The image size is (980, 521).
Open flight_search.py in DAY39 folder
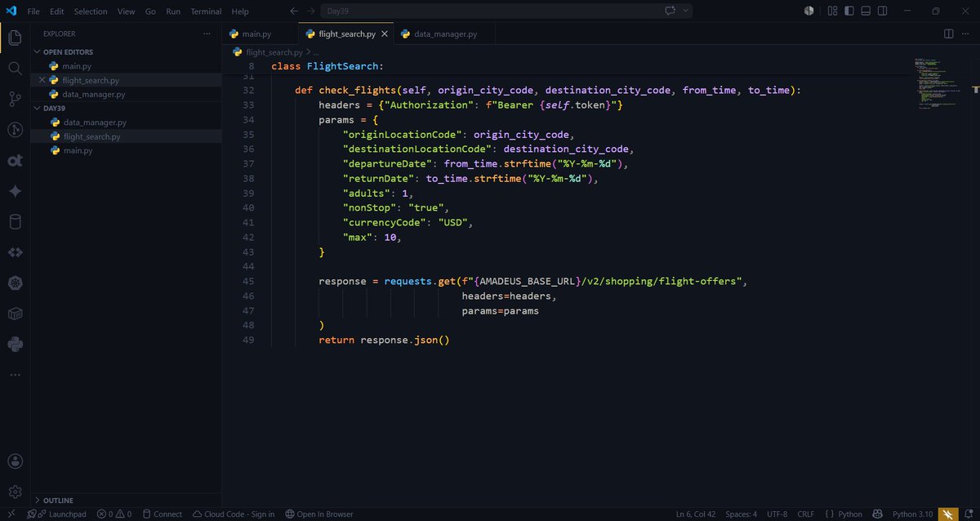(x=127, y=136)
